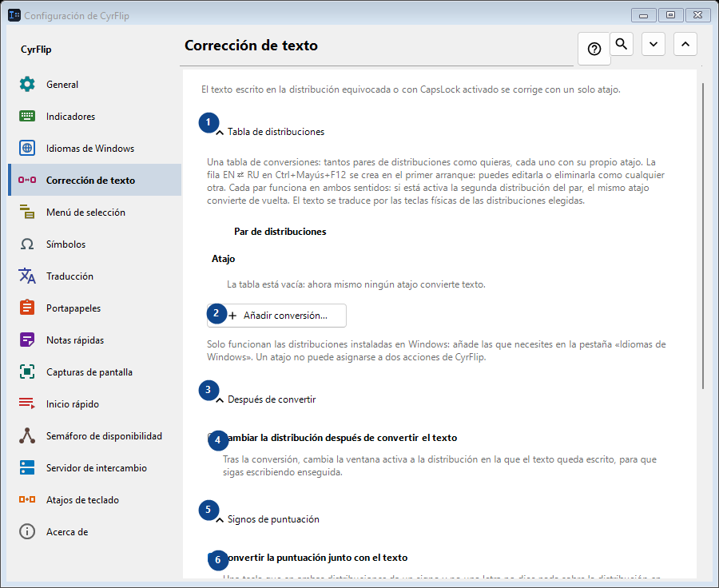Click the up chevron button in the header
Viewport: 719px width, 588px height.
[x=685, y=44]
